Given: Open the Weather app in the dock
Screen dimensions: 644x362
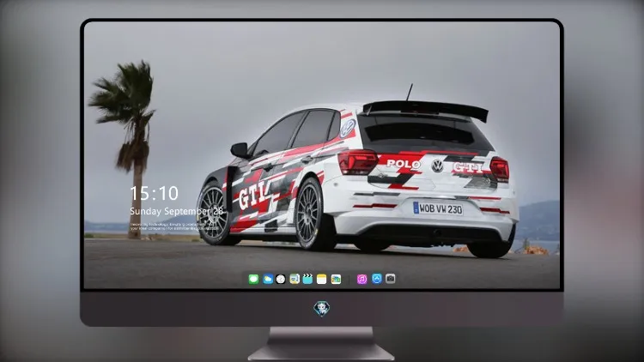Looking at the screenshot, I should tap(268, 279).
